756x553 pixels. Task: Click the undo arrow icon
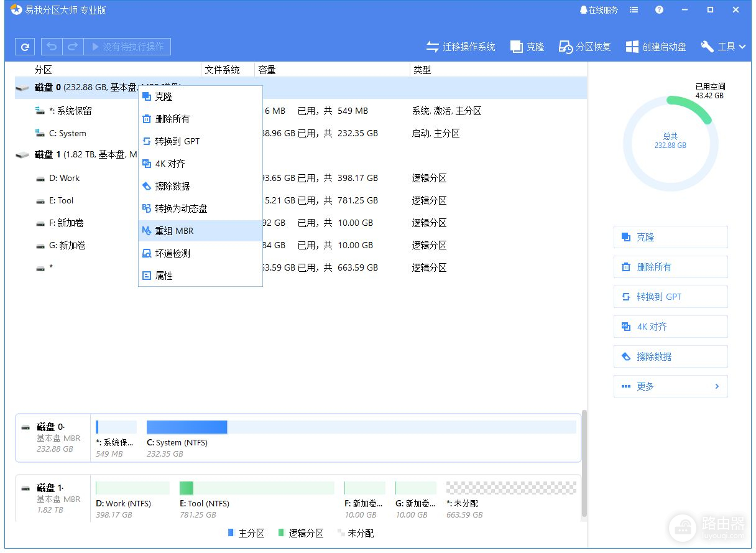pos(52,47)
